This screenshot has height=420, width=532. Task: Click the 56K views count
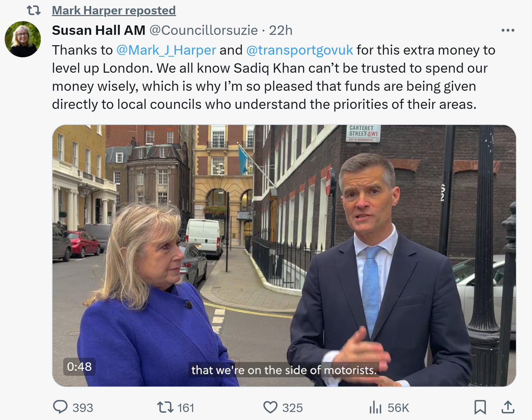click(x=398, y=408)
